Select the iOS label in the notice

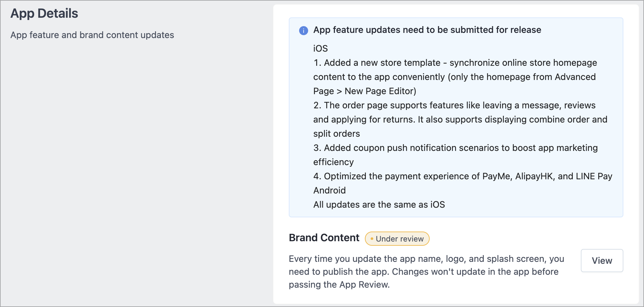click(x=320, y=48)
